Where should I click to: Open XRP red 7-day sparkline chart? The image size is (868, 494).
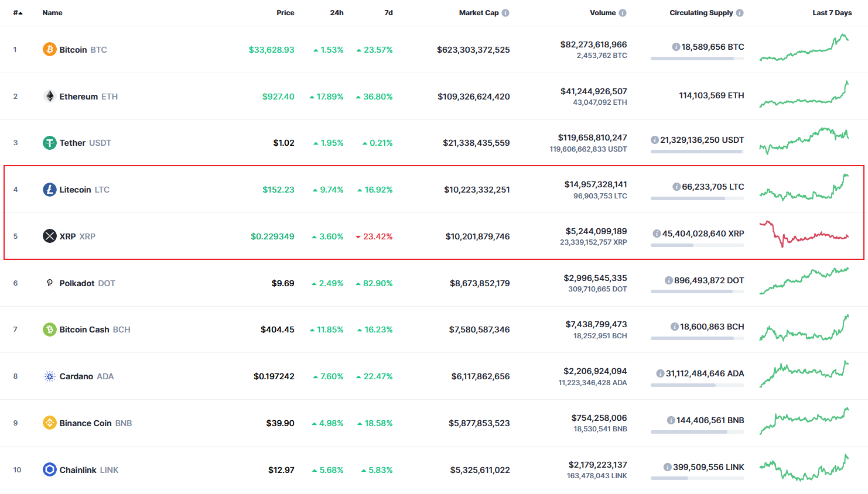(x=804, y=234)
